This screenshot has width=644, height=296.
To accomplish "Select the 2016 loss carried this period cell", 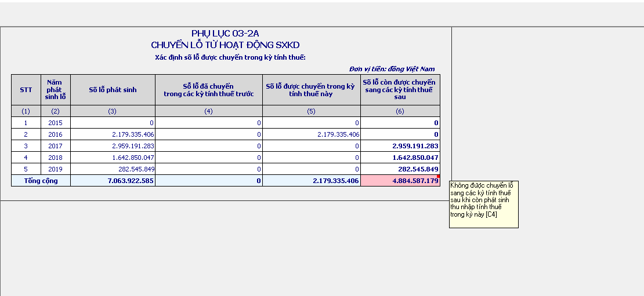I will coord(311,134).
